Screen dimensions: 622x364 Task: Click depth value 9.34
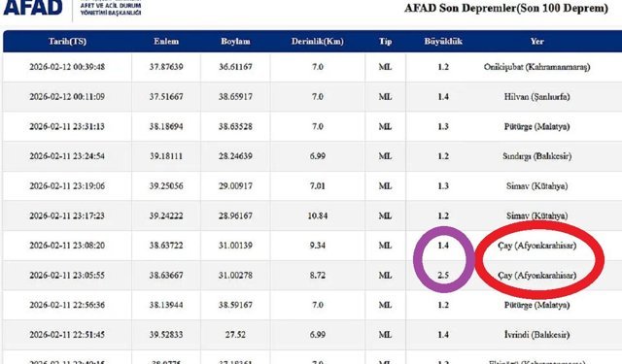318,246
